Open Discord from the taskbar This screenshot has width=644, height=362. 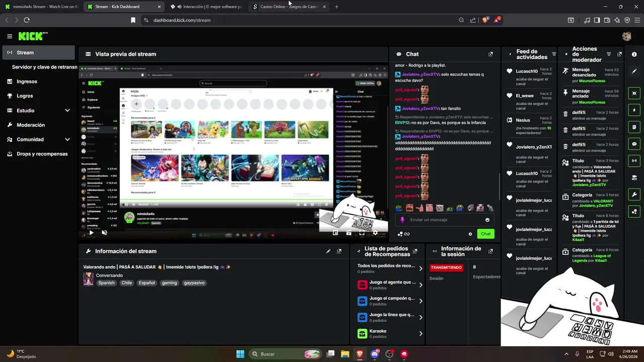374,354
